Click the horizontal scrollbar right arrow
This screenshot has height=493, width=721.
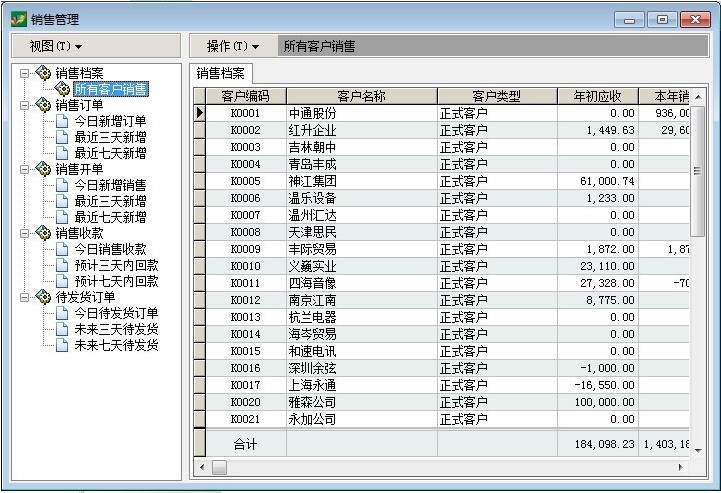point(681,467)
